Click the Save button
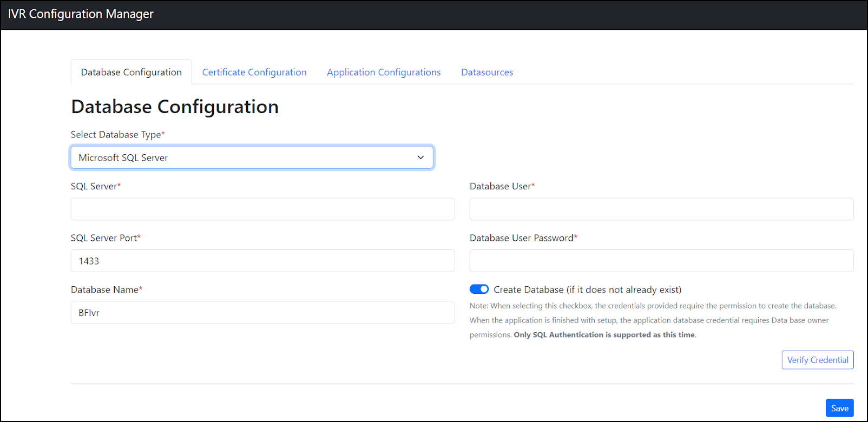This screenshot has height=422, width=868. (x=839, y=408)
